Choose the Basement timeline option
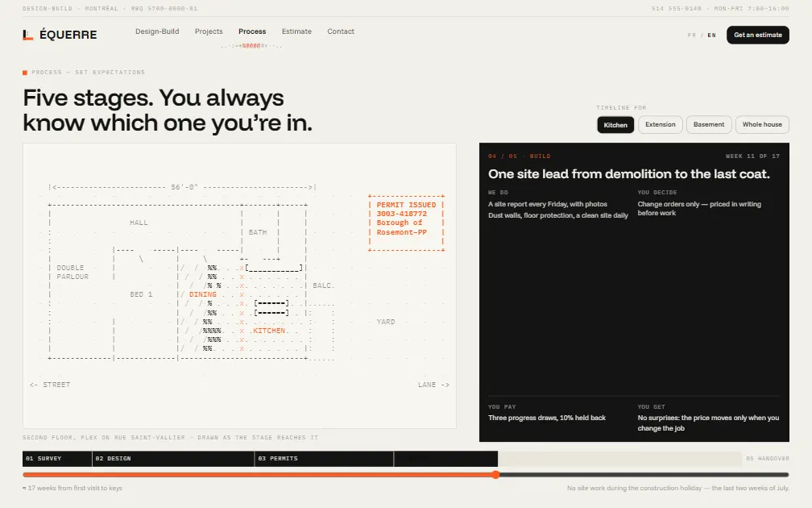 [709, 124]
